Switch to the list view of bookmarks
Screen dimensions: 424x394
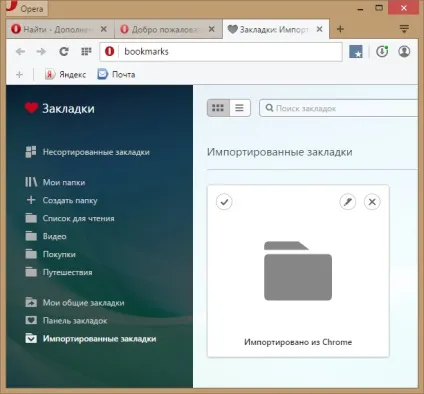coord(239,108)
